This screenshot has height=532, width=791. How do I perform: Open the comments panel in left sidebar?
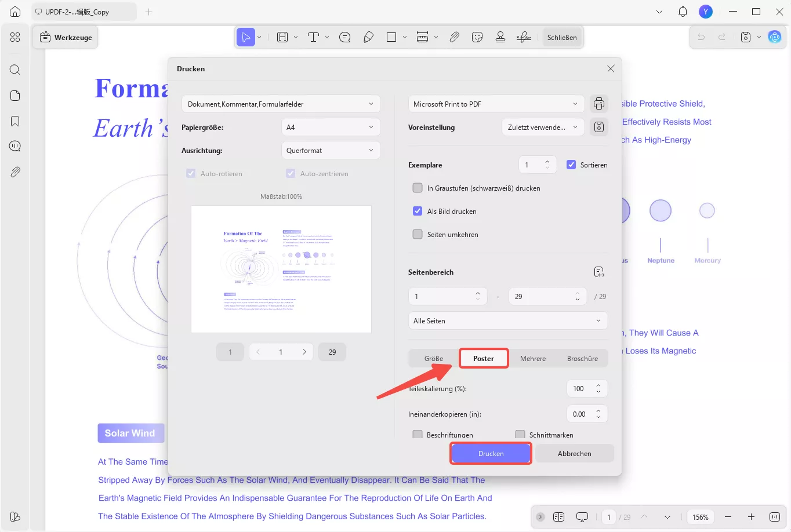coord(15,146)
